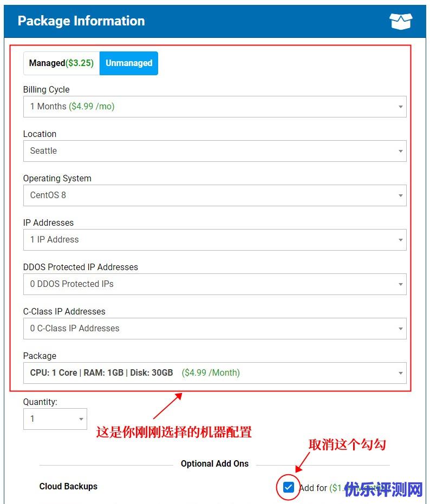Click the Location label
The width and height of the screenshot is (430, 504).
40,134
